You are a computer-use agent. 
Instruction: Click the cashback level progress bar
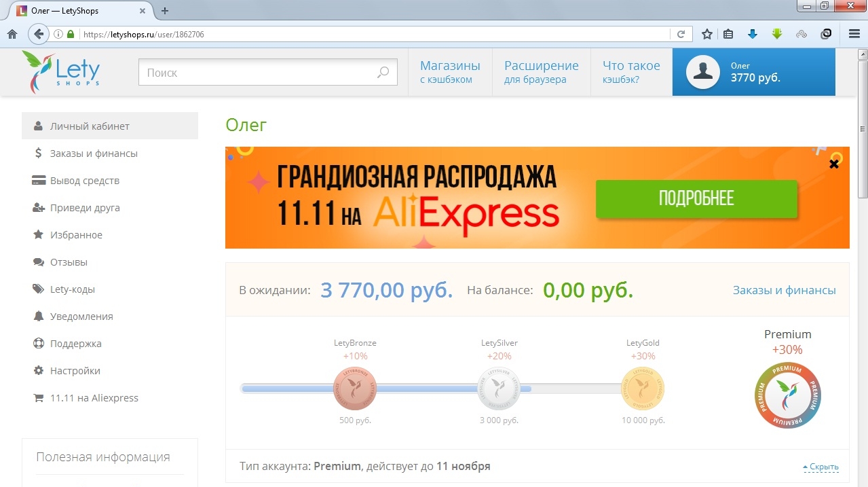pyautogui.click(x=452, y=389)
